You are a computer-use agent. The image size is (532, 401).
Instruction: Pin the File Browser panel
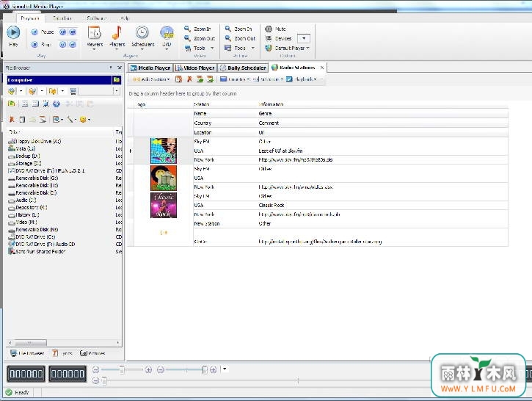(x=111, y=68)
